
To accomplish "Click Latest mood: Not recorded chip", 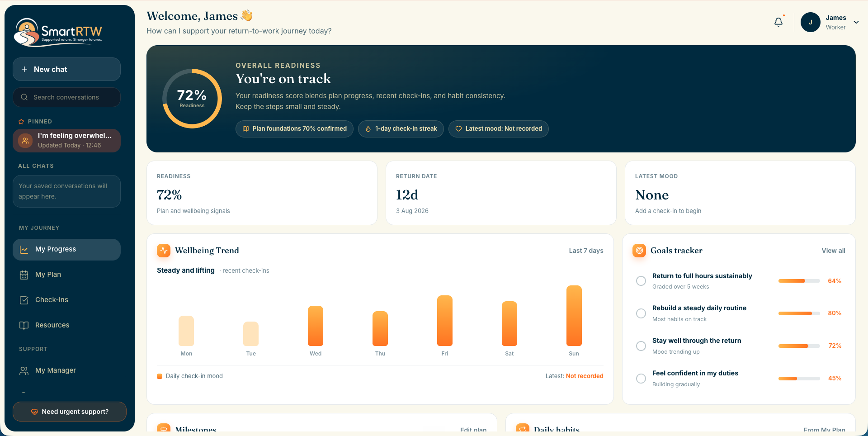I will pyautogui.click(x=499, y=129).
